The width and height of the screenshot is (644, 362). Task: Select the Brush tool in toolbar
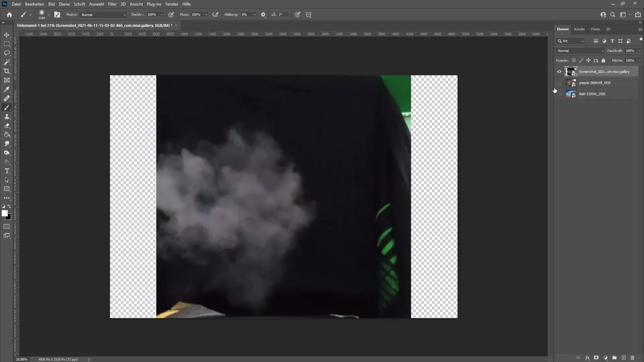tap(7, 98)
